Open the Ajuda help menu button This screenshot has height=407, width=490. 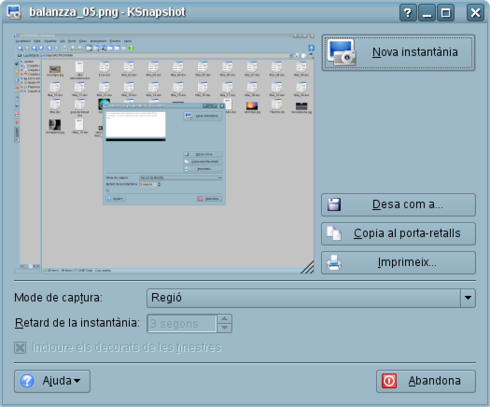[52, 381]
